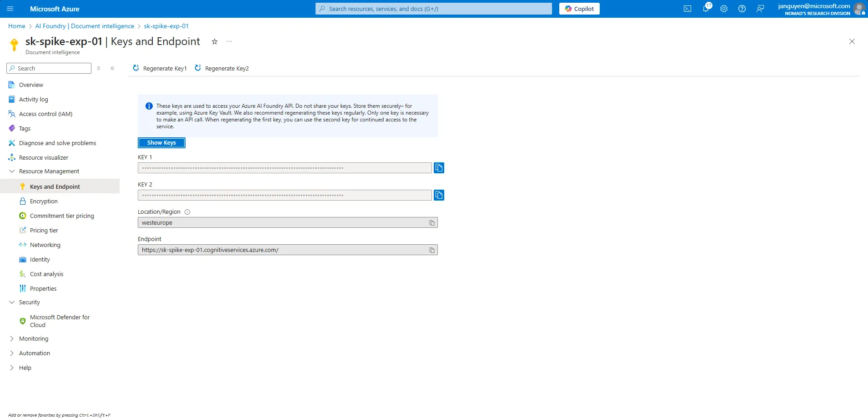Open the feedback icon in header
The image size is (868, 418).
[x=760, y=9]
